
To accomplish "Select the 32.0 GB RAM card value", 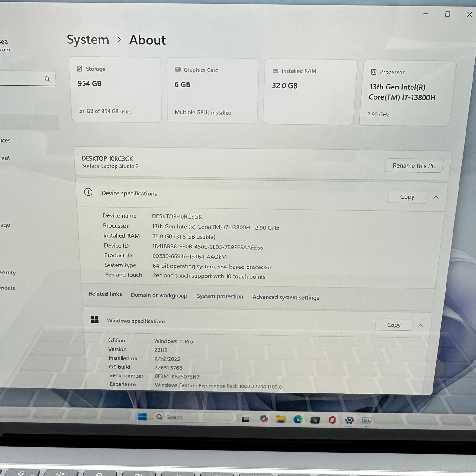I will click(x=285, y=86).
